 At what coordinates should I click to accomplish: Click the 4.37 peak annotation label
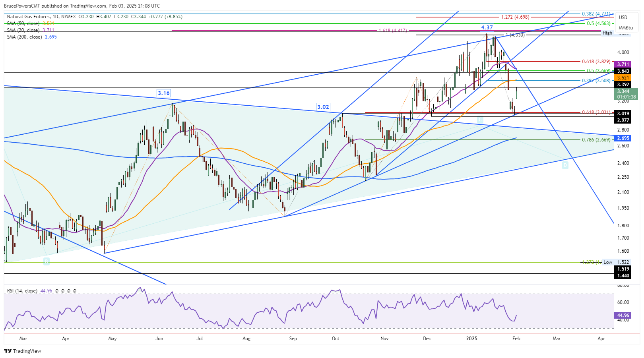[x=487, y=27]
